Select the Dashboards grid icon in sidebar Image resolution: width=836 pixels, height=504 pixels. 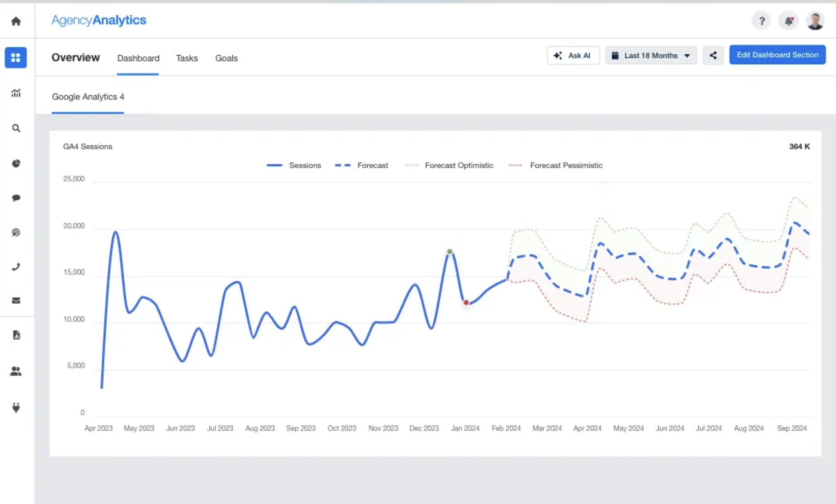click(16, 58)
